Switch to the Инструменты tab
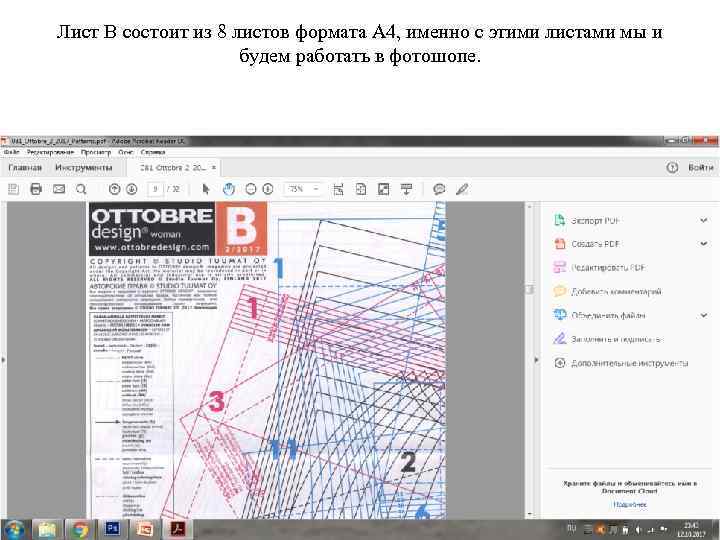The height and width of the screenshot is (540, 720). 84,168
